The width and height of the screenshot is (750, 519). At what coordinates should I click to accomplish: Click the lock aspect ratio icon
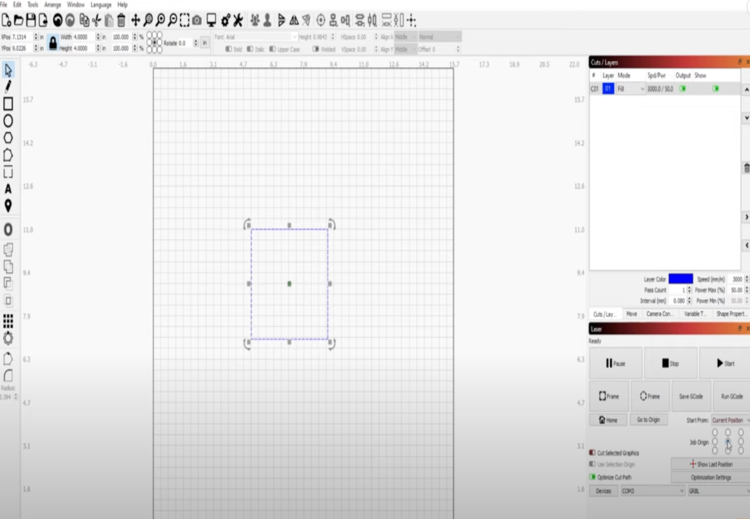pos(52,41)
